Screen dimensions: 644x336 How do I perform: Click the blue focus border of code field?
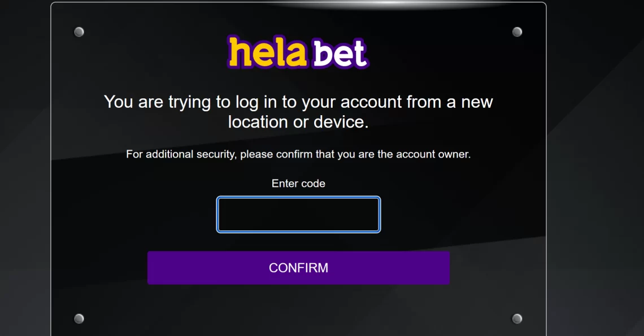pos(218,215)
